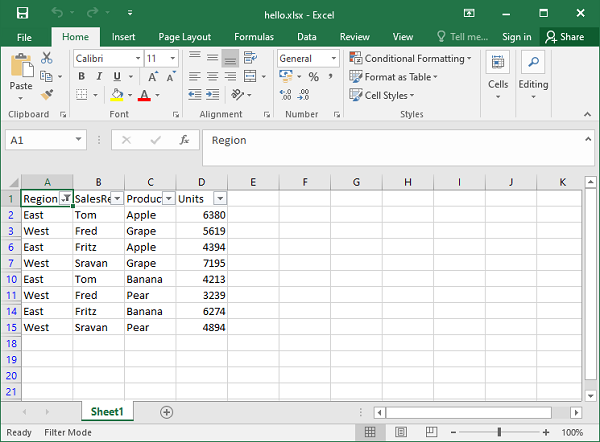Click Sign in link
Image resolution: width=600 pixels, height=442 pixels.
click(516, 37)
